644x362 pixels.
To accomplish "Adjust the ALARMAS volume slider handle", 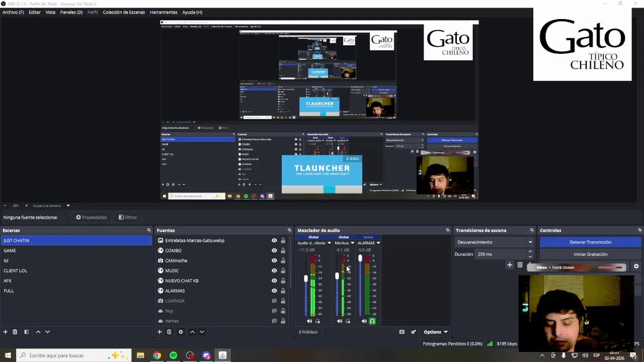I will point(360,258).
